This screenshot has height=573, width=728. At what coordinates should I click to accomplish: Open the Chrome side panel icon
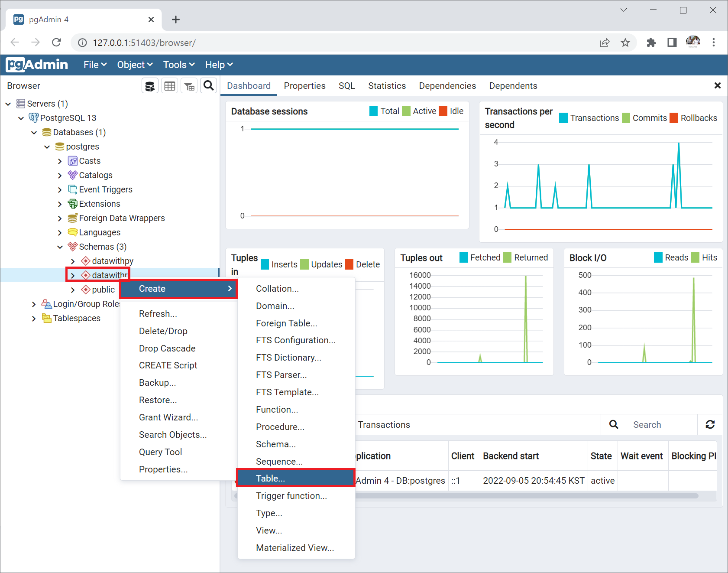click(x=672, y=42)
